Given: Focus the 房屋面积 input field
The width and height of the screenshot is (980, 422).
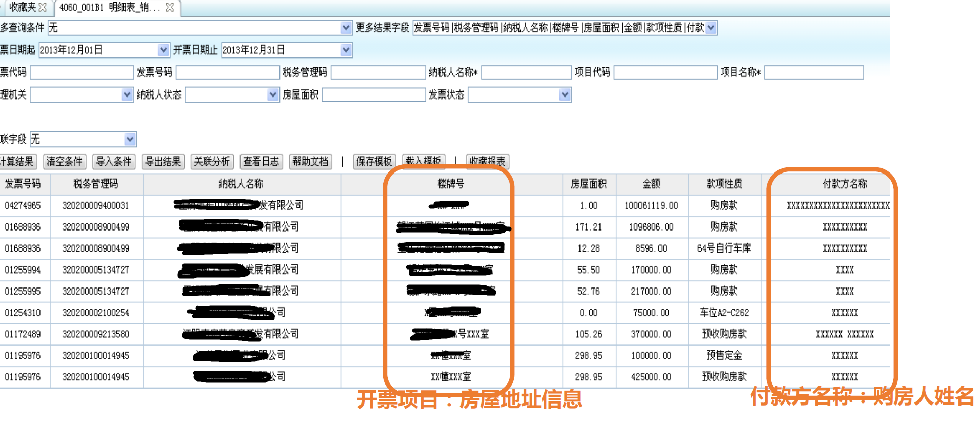Looking at the screenshot, I should 374,94.
